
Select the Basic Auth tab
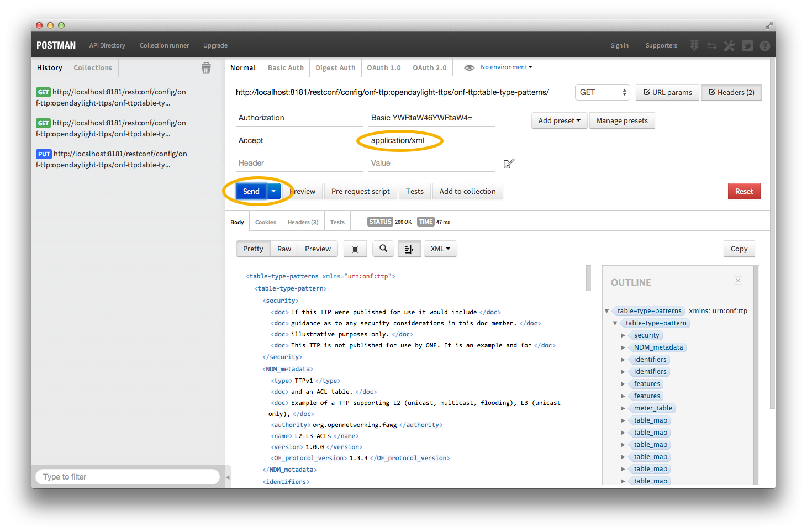[x=286, y=67]
